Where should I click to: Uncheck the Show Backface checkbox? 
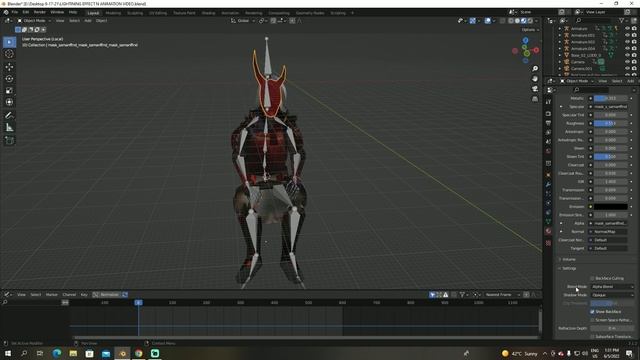click(x=592, y=311)
